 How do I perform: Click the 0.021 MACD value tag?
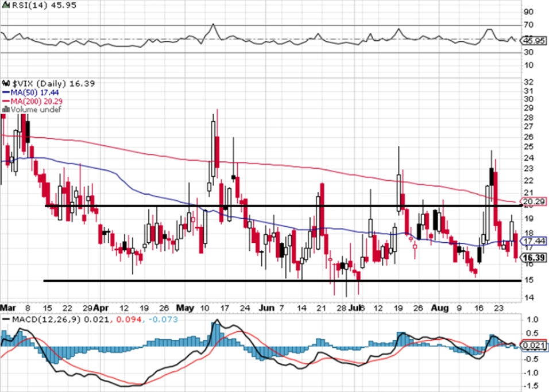533,346
